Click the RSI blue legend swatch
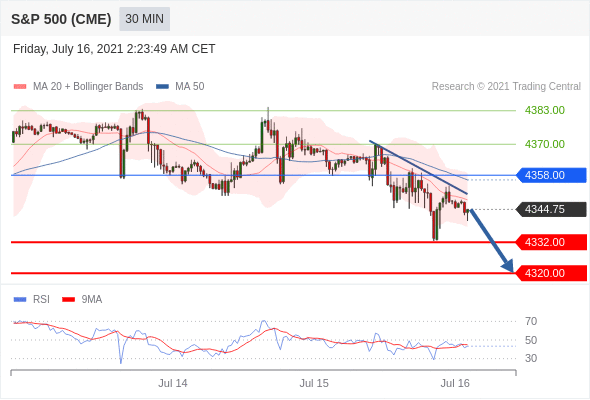Viewport: 590px width, 400px height. [20, 300]
